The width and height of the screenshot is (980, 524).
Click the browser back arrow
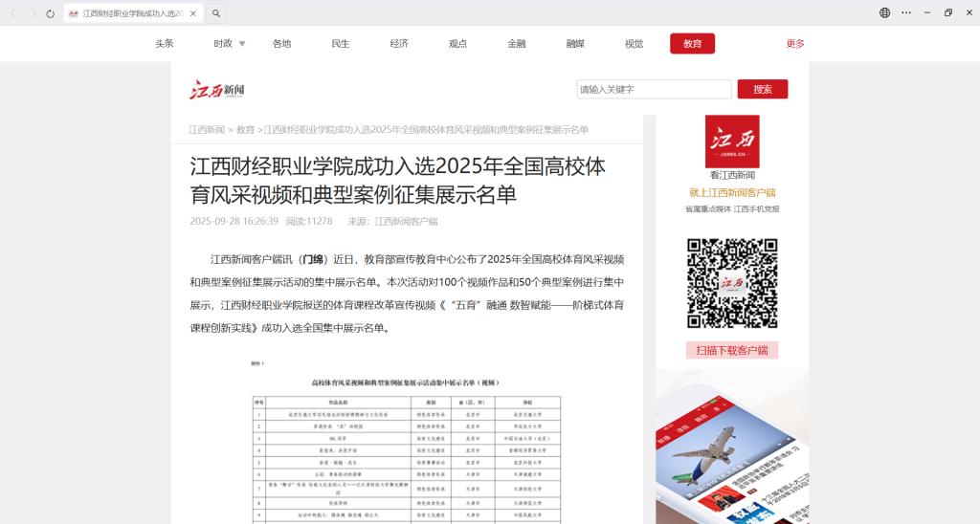point(13,13)
